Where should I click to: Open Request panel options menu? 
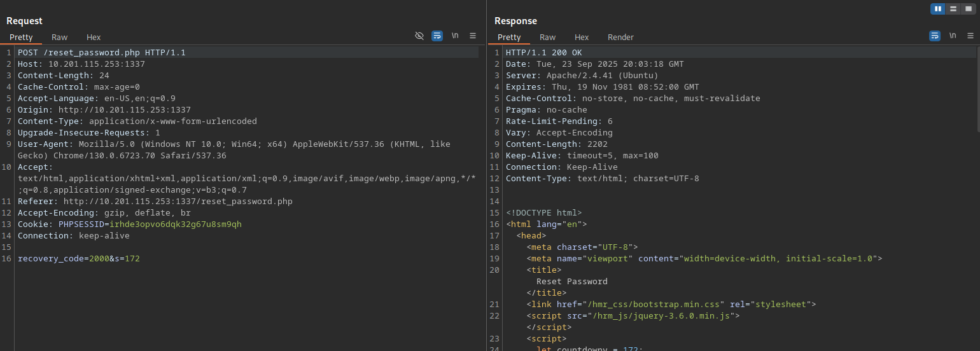coord(473,36)
